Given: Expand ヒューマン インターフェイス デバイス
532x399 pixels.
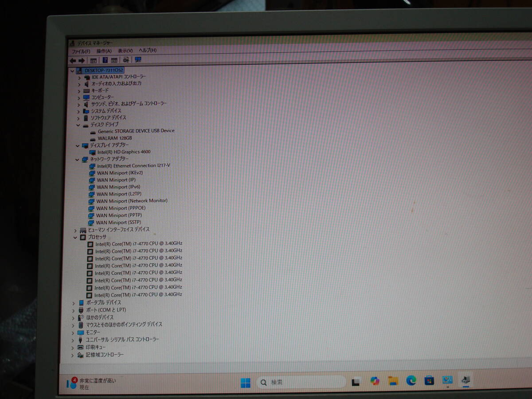Looking at the screenshot, I should [75, 231].
